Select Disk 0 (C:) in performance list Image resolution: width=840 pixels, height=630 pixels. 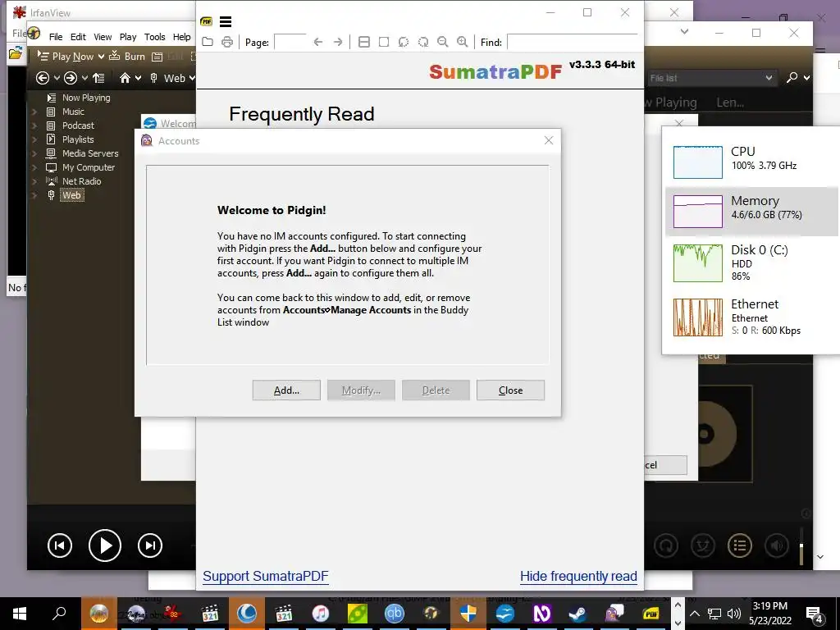pyautogui.click(x=751, y=262)
